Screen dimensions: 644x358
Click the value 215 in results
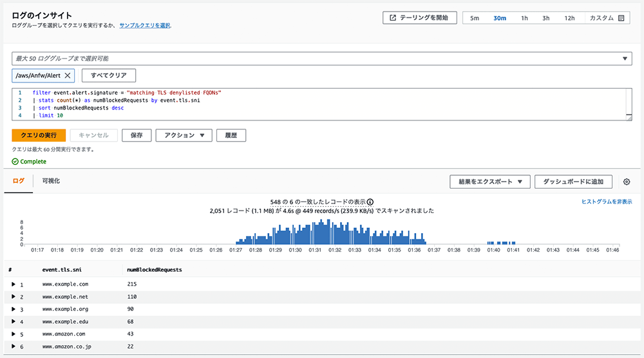pyautogui.click(x=132, y=284)
